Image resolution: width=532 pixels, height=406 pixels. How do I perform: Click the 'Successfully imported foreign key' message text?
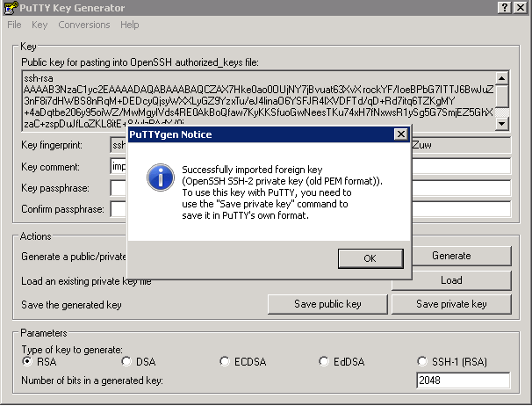(252, 170)
